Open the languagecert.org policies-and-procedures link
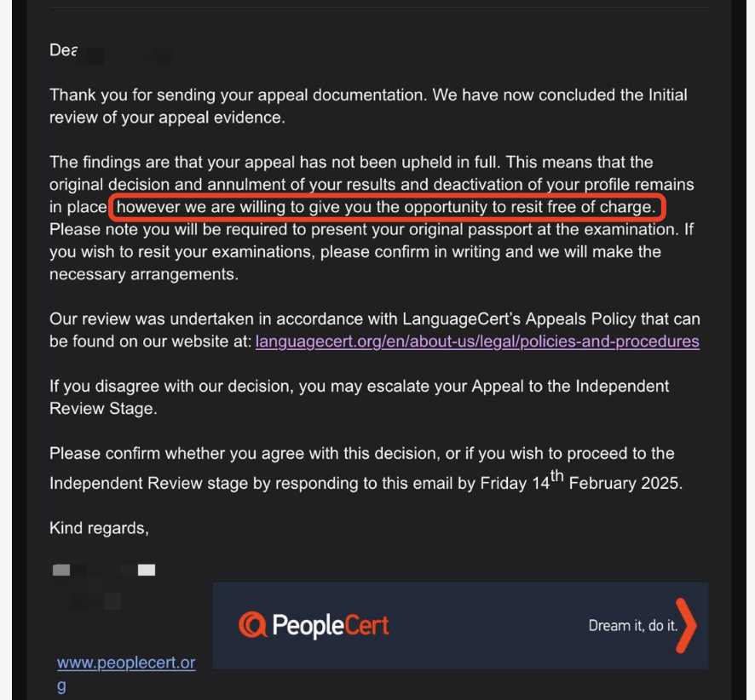Screen dimensions: 755x700 coord(477,341)
